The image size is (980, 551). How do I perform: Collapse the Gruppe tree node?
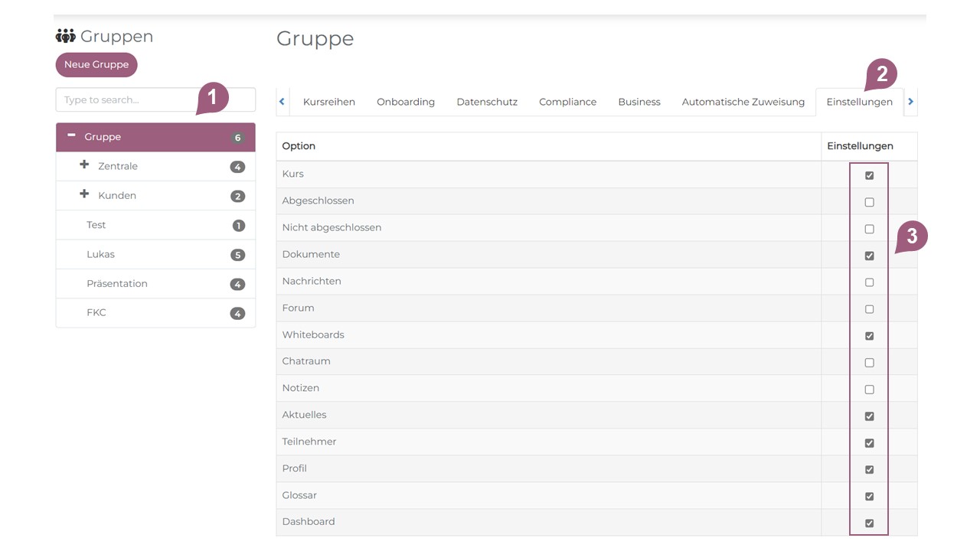click(x=71, y=135)
